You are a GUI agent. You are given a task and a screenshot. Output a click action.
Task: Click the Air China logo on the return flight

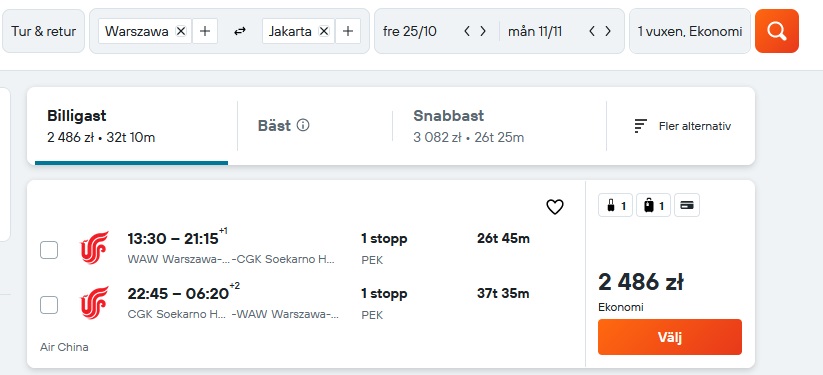coord(94,303)
